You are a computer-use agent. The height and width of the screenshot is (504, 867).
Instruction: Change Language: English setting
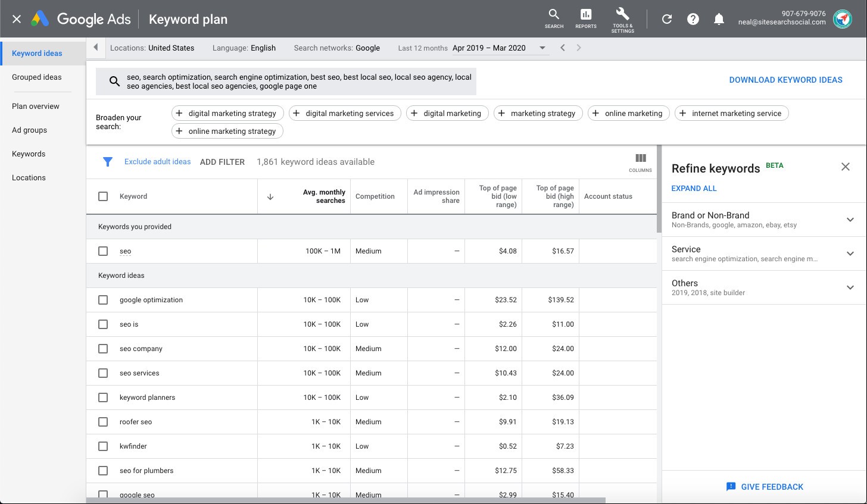244,48
